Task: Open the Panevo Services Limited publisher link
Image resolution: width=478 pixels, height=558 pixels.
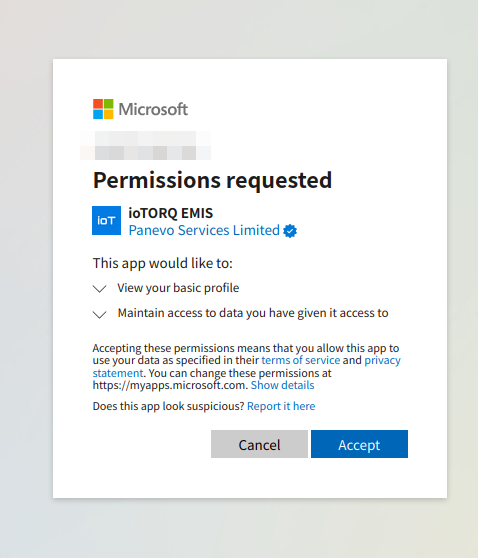Action: [x=204, y=230]
